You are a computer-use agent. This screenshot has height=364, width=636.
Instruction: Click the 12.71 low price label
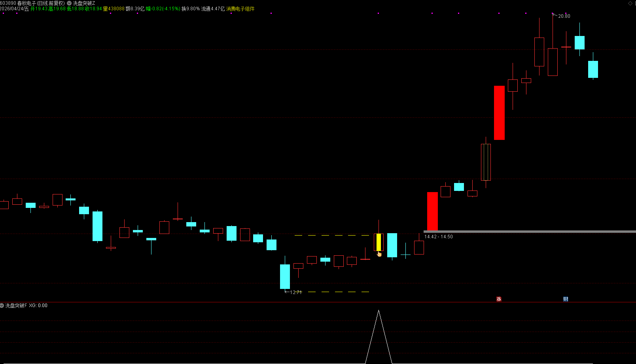coord(296,292)
